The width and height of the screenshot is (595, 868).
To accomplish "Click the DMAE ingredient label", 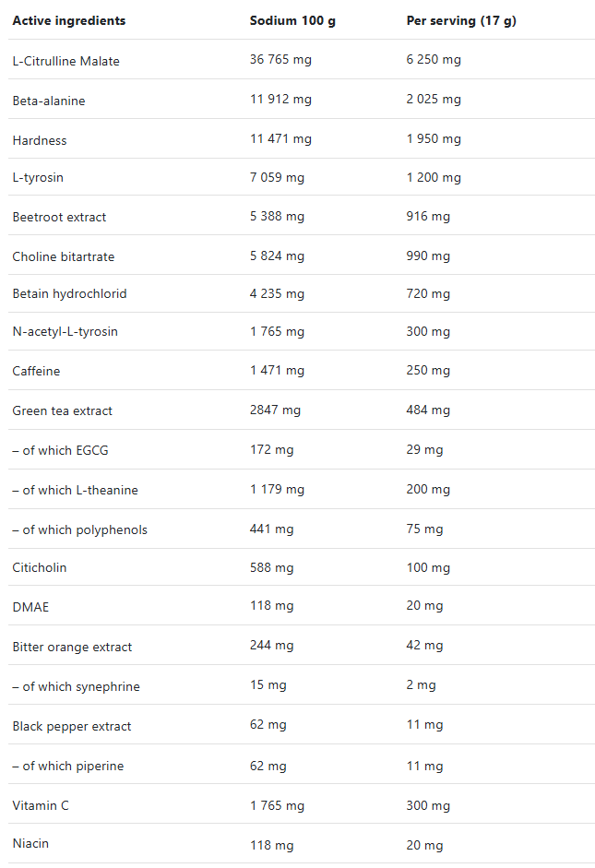I will [30, 607].
